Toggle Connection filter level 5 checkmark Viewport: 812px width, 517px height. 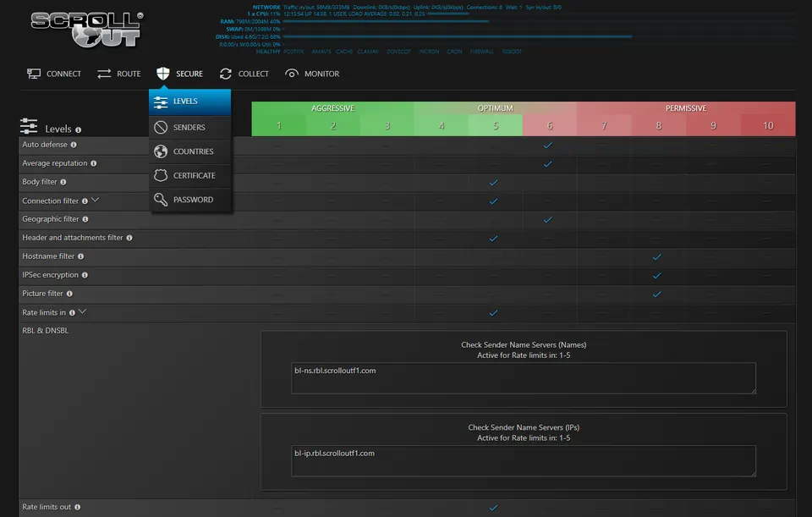[x=493, y=201]
